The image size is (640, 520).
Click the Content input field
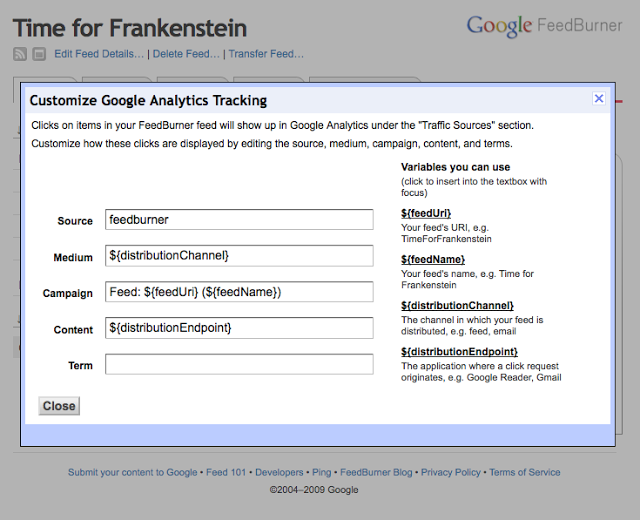pyautogui.click(x=238, y=328)
